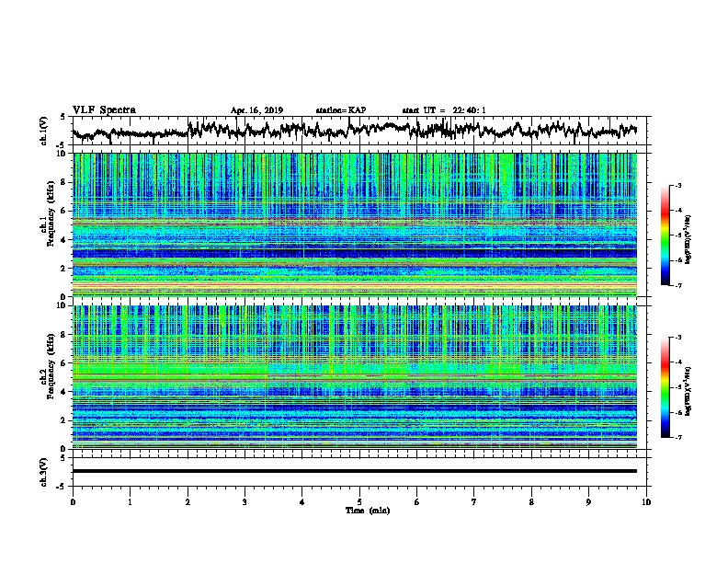728x563 pixels.
Task: Click time axis tick label "5"
Action: coord(359,502)
